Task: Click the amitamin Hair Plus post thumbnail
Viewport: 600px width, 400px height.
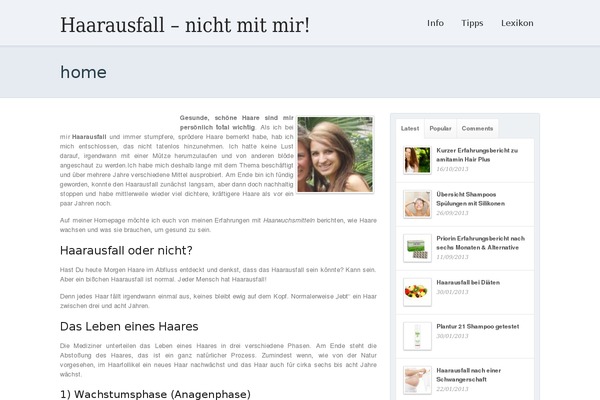Action: 417,160
